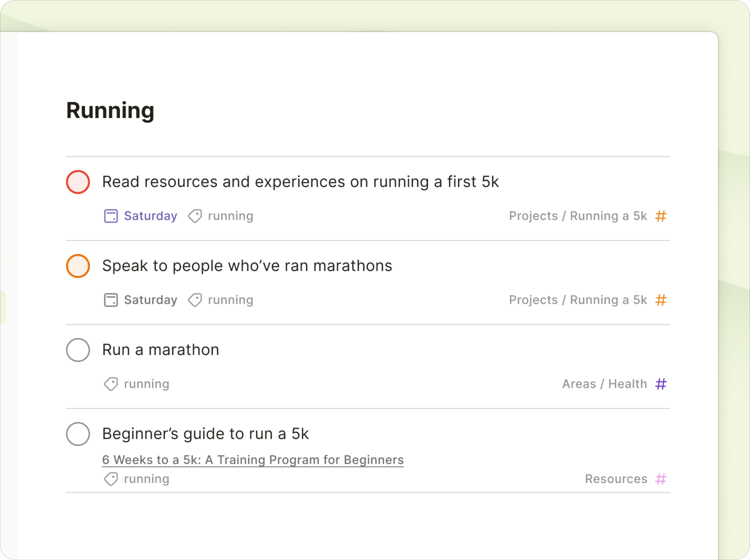This screenshot has width=750, height=560.
Task: Click the pink hash icon next to Resources
Action: point(661,479)
